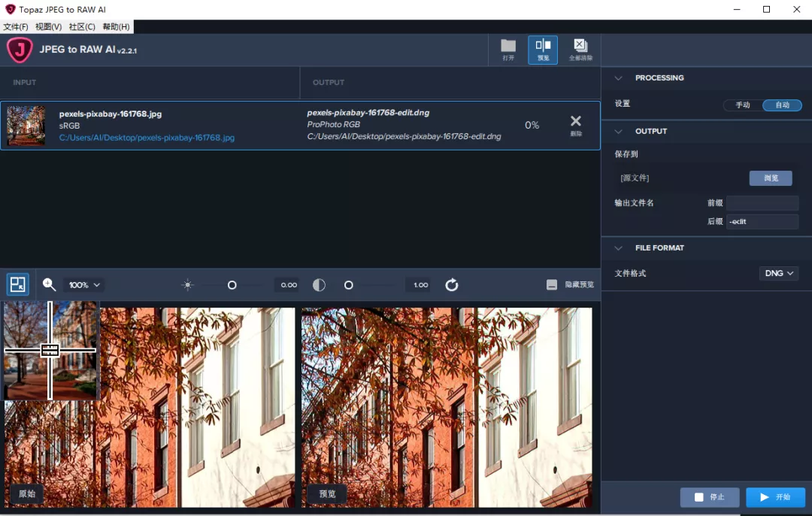Click the magnifier zoom icon
Screen dimensions: 812x516
tap(50, 284)
